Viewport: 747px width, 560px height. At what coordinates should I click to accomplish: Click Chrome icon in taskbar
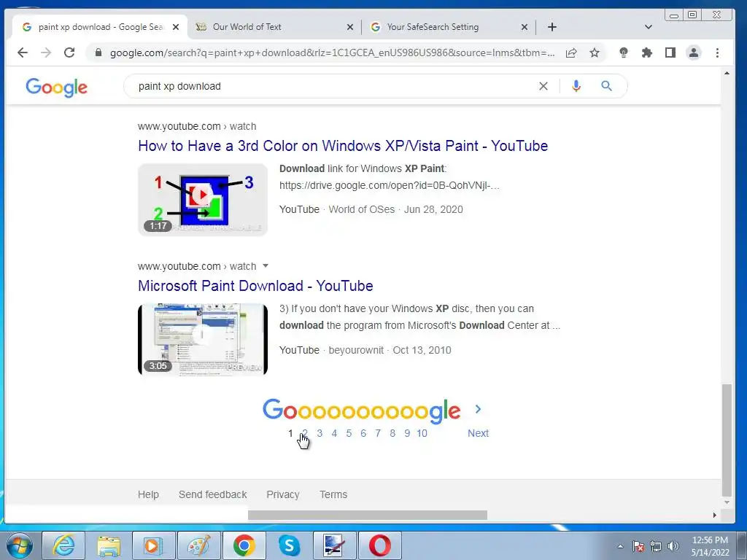pyautogui.click(x=244, y=545)
